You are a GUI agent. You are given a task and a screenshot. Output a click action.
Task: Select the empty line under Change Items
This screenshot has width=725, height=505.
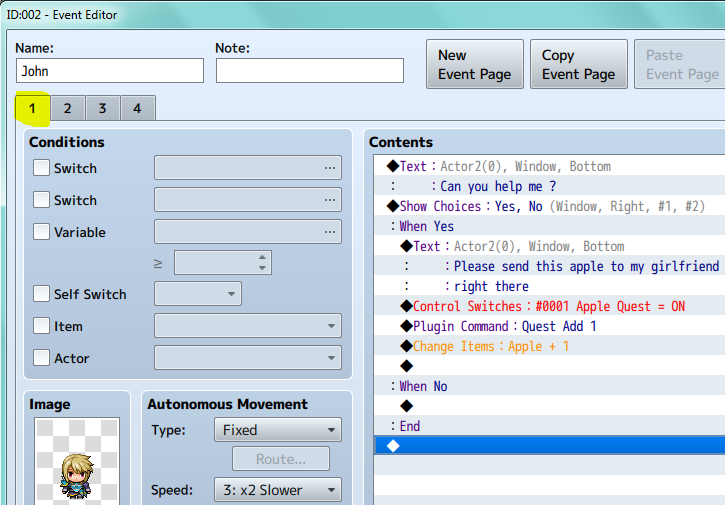click(550, 366)
